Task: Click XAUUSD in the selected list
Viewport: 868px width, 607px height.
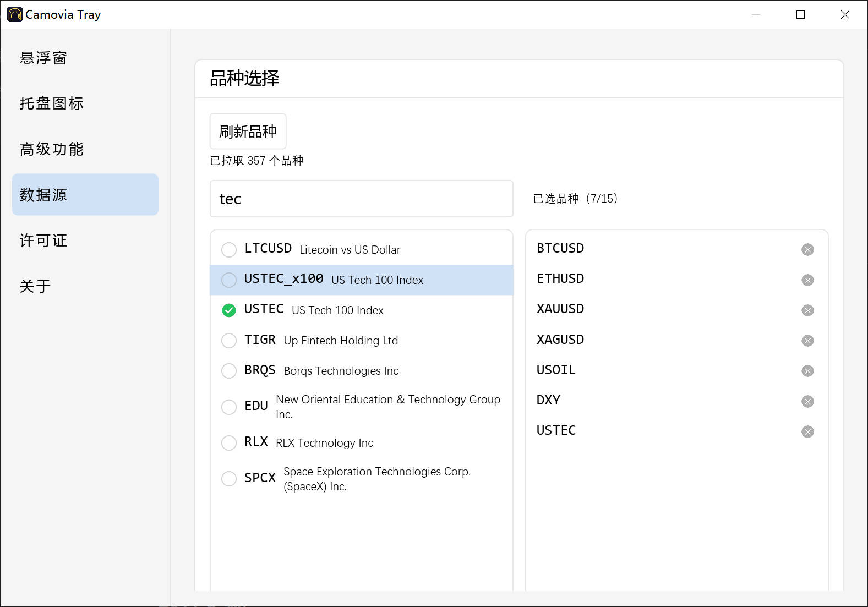Action: tap(560, 309)
